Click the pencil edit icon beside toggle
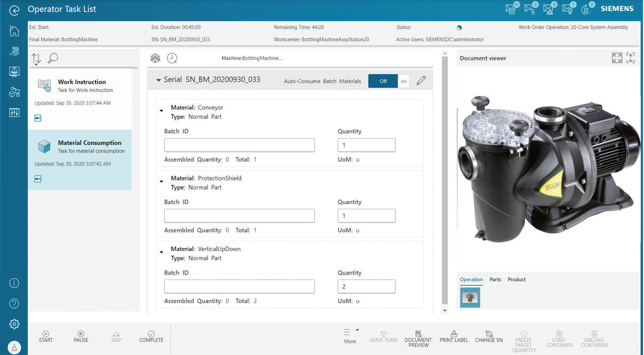 pos(421,80)
